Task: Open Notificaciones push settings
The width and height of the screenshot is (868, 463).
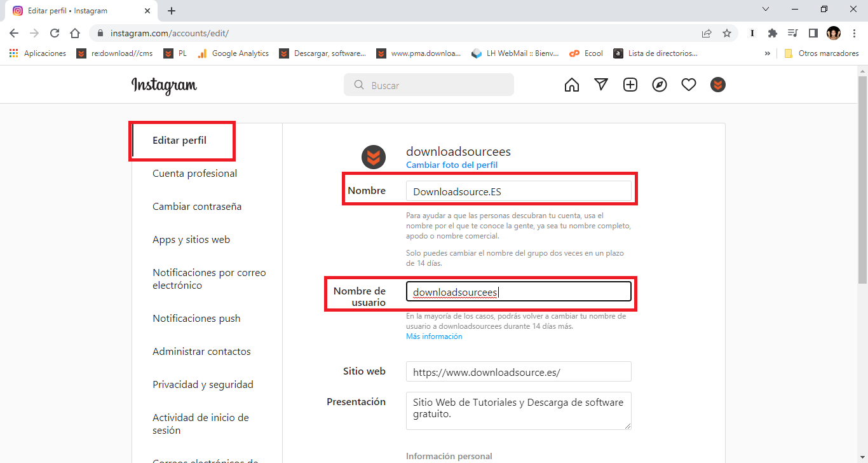Action: [x=196, y=319]
